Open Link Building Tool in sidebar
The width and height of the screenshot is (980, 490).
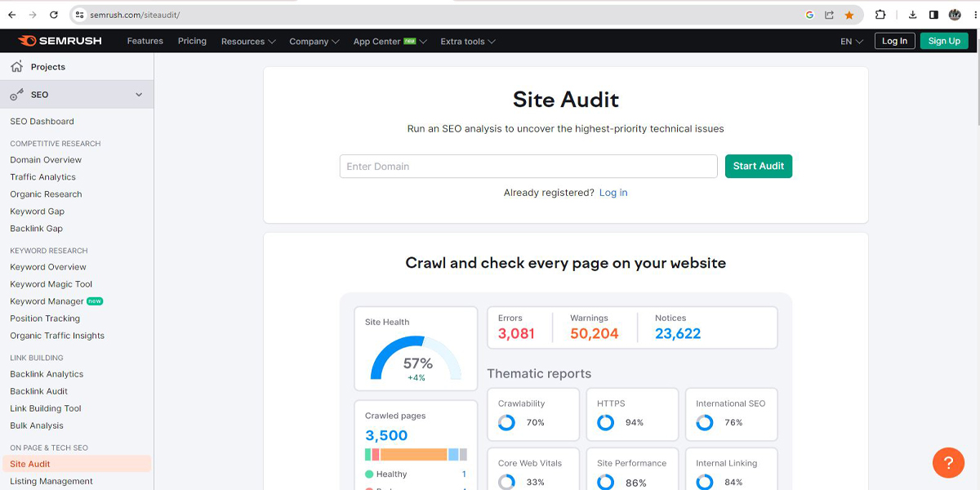point(46,408)
